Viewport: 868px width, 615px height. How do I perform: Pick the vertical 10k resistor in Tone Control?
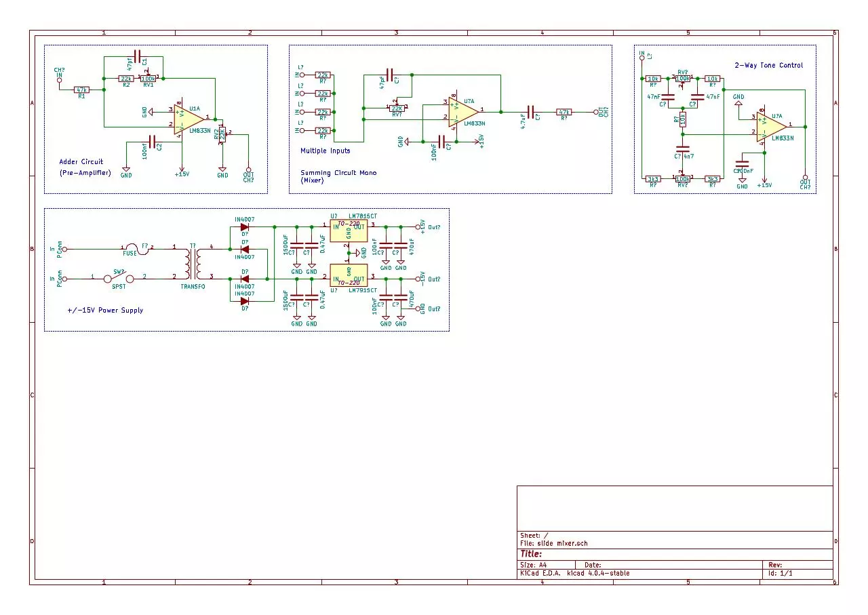pos(683,119)
